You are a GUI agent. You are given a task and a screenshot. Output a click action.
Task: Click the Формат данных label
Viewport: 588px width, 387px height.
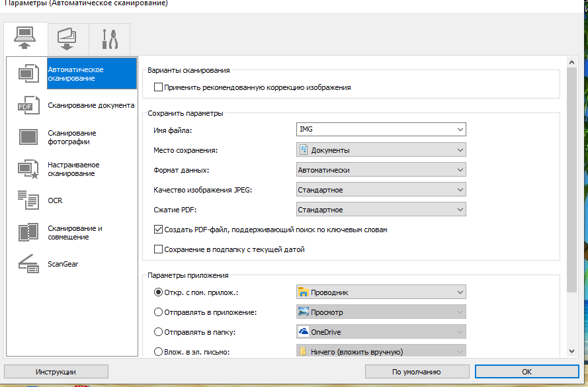point(181,170)
